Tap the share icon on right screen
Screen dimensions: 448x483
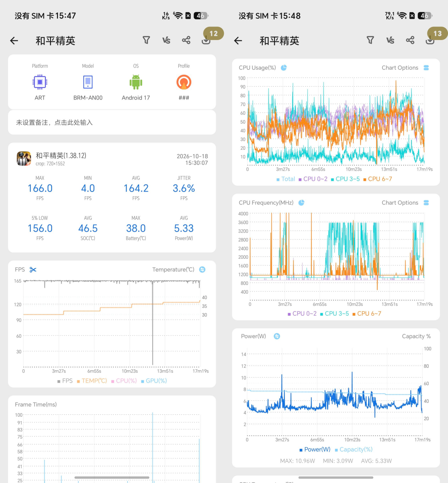pos(410,40)
